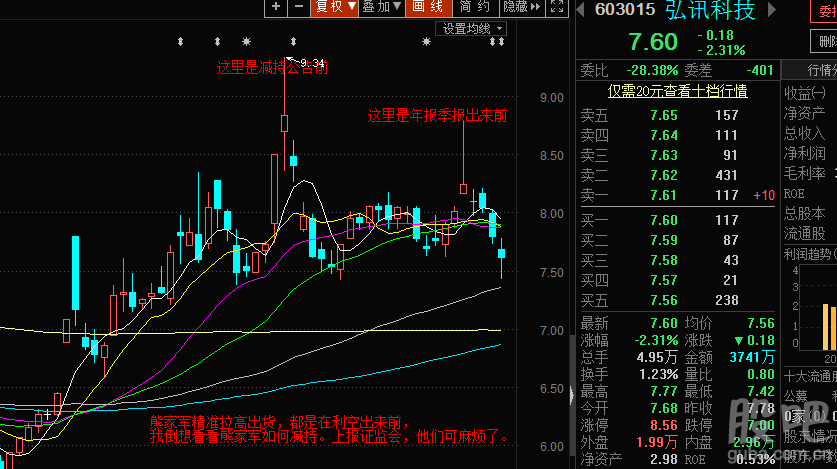This screenshot has height=469, width=837.
Task: Click 外盘 value 1.99万
Action: (657, 442)
